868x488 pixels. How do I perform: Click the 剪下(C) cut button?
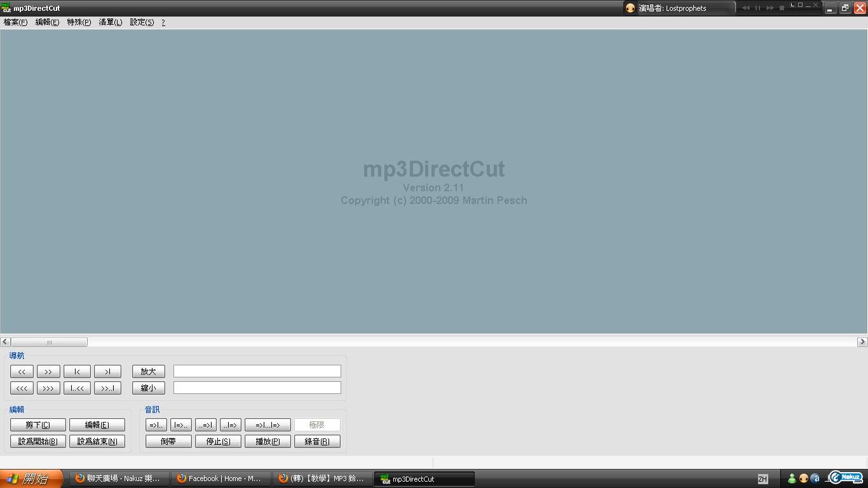click(x=38, y=425)
